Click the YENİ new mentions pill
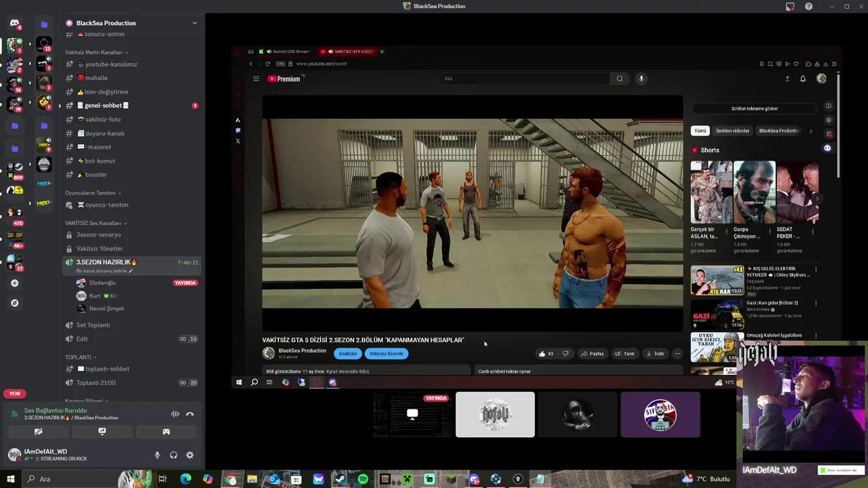 coord(14,394)
